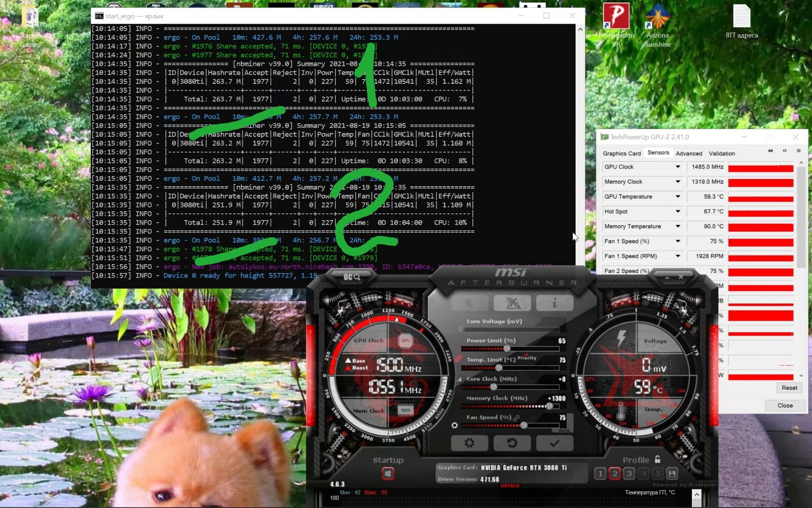Open the Torrent Games desktop icon

coord(30,26)
